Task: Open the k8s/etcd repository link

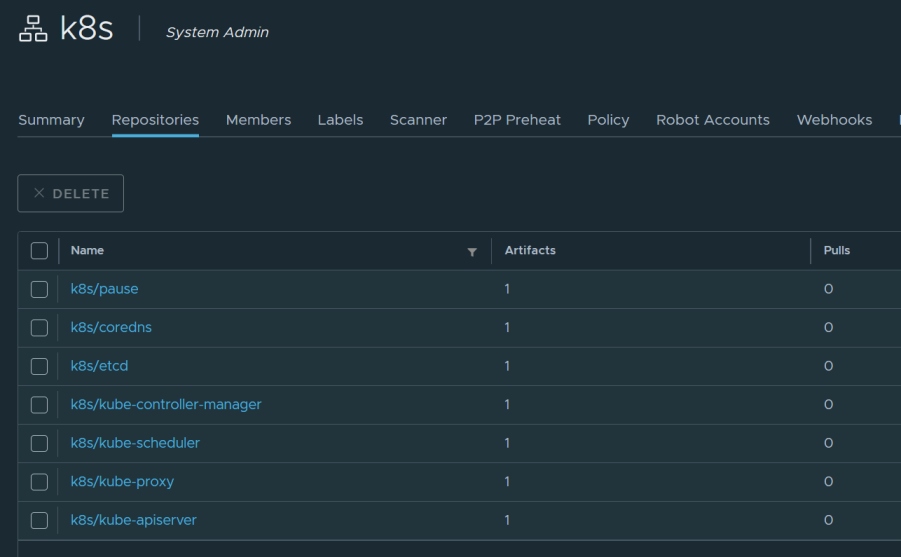Action: 99,366
